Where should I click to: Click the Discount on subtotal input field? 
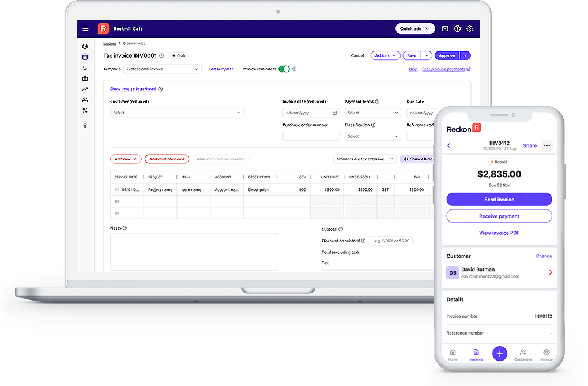(x=390, y=241)
